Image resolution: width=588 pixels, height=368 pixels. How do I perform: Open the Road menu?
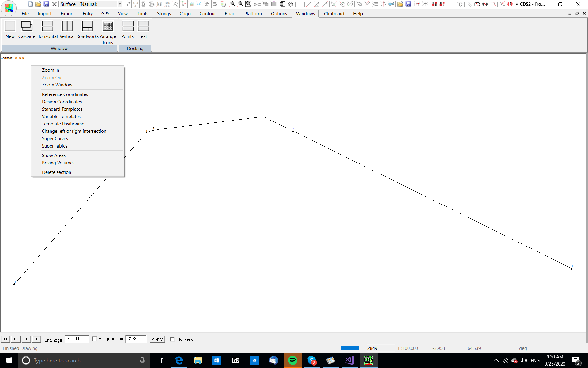click(x=230, y=14)
